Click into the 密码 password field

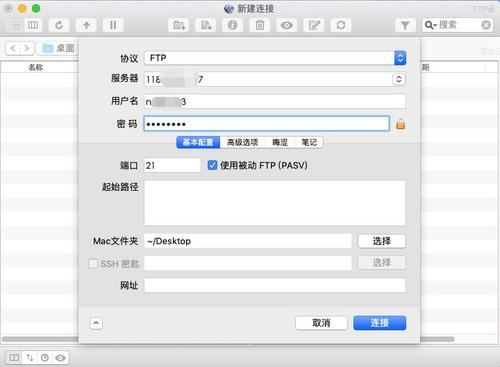[267, 124]
